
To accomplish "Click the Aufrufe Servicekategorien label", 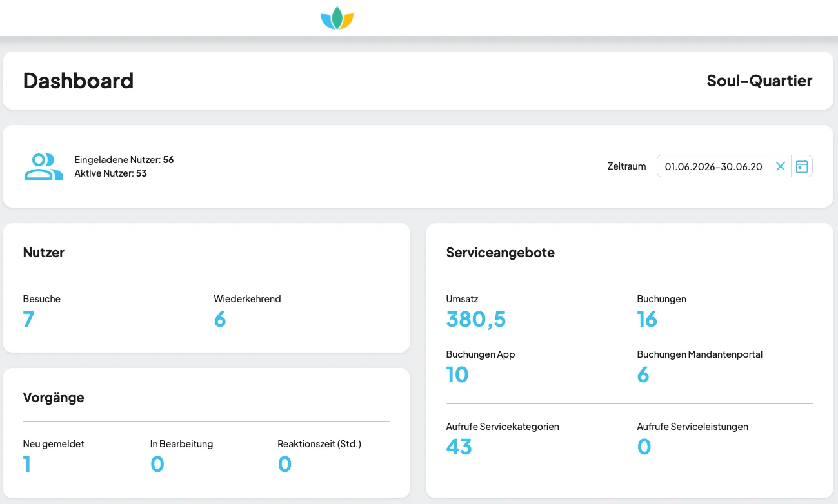I will coord(503,427).
